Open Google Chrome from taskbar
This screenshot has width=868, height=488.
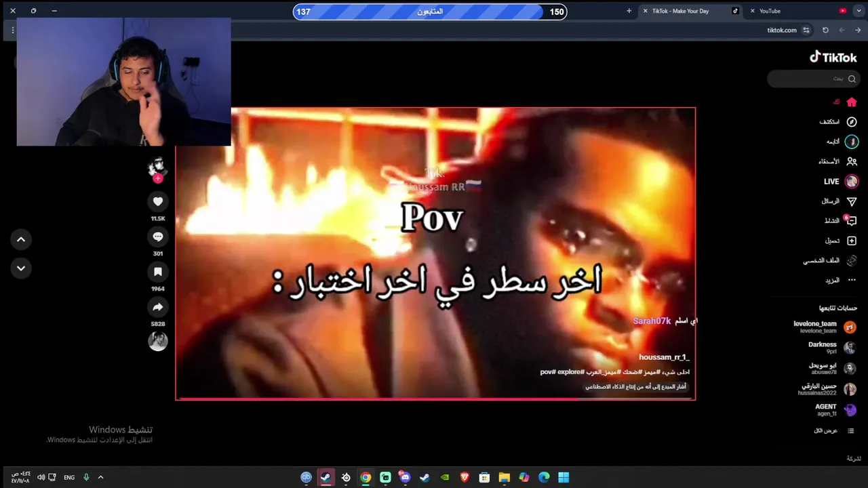(x=366, y=477)
